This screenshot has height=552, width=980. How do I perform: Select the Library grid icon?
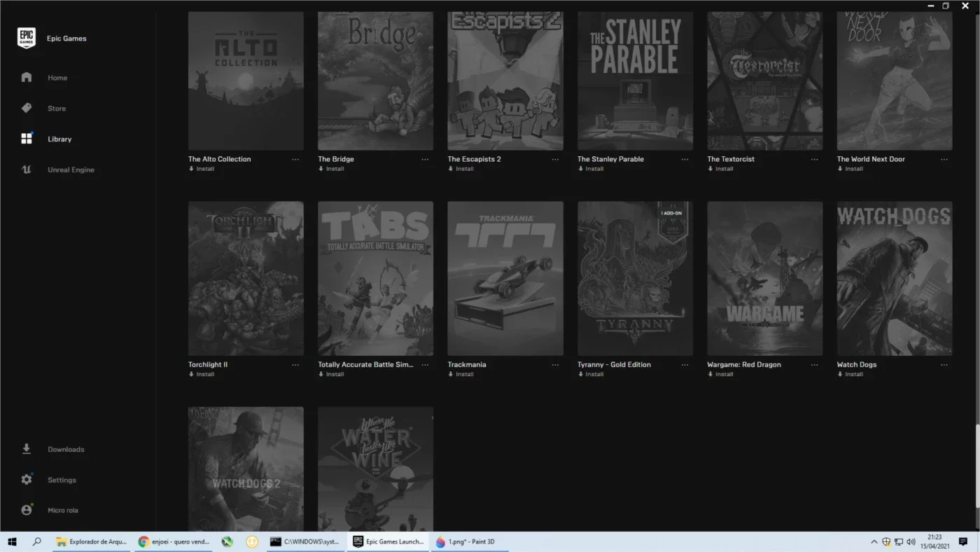27,139
